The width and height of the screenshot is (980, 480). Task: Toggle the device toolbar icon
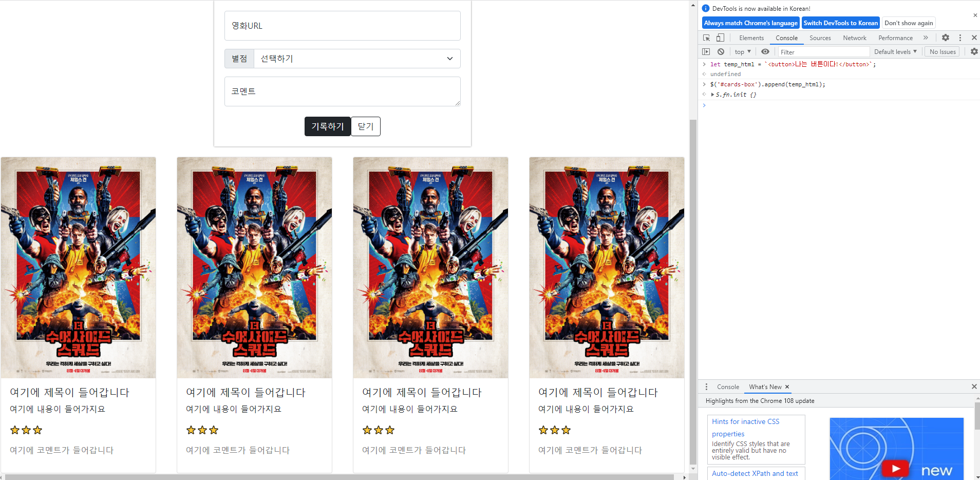[x=720, y=38]
